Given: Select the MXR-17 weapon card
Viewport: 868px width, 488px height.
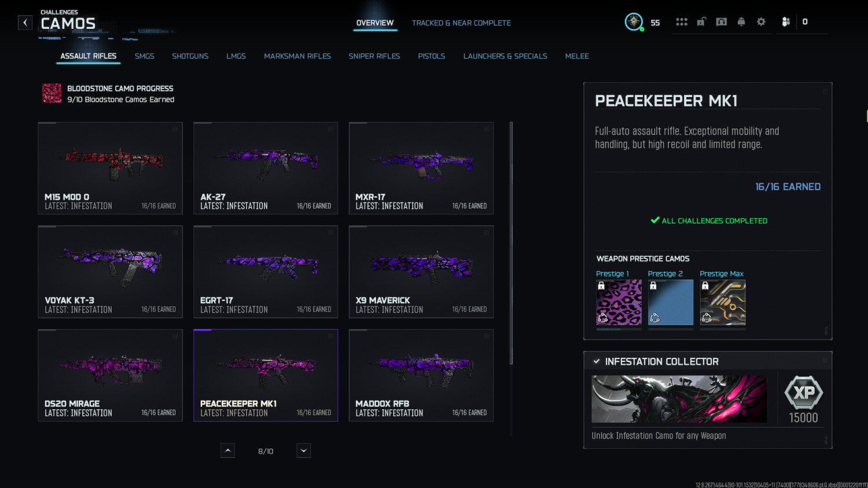Looking at the screenshot, I should click(x=421, y=168).
